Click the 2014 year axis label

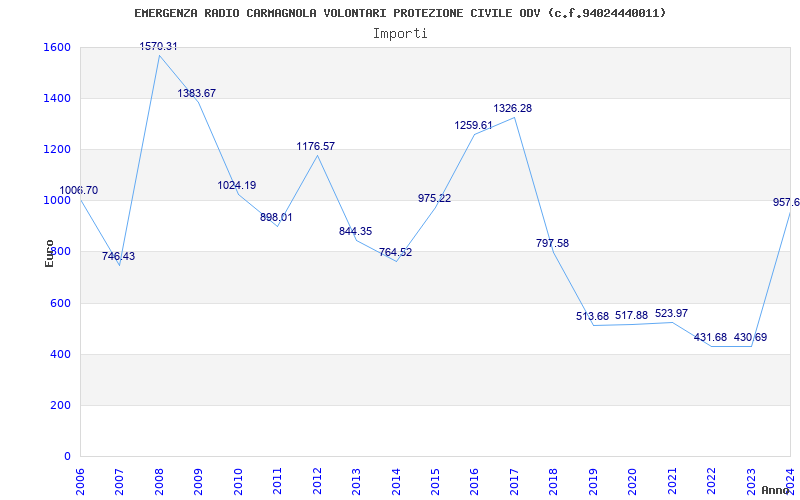click(x=395, y=481)
